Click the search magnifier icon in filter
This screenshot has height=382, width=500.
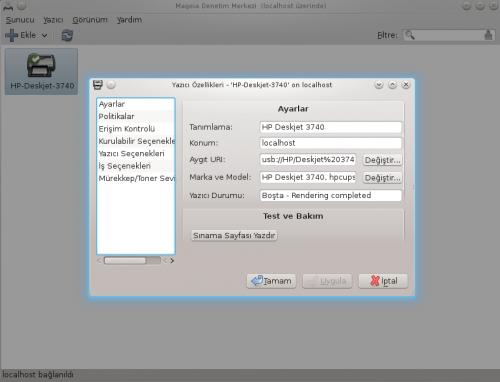point(410,35)
